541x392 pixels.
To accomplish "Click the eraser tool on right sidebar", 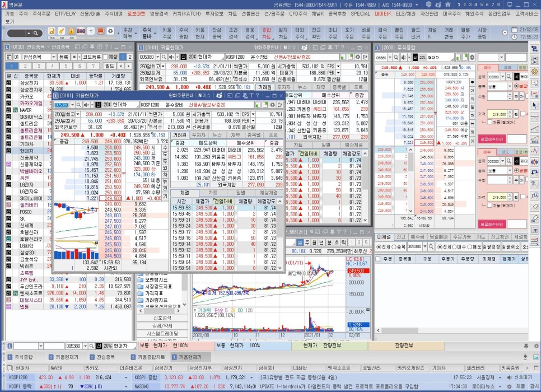I will 535,207.
